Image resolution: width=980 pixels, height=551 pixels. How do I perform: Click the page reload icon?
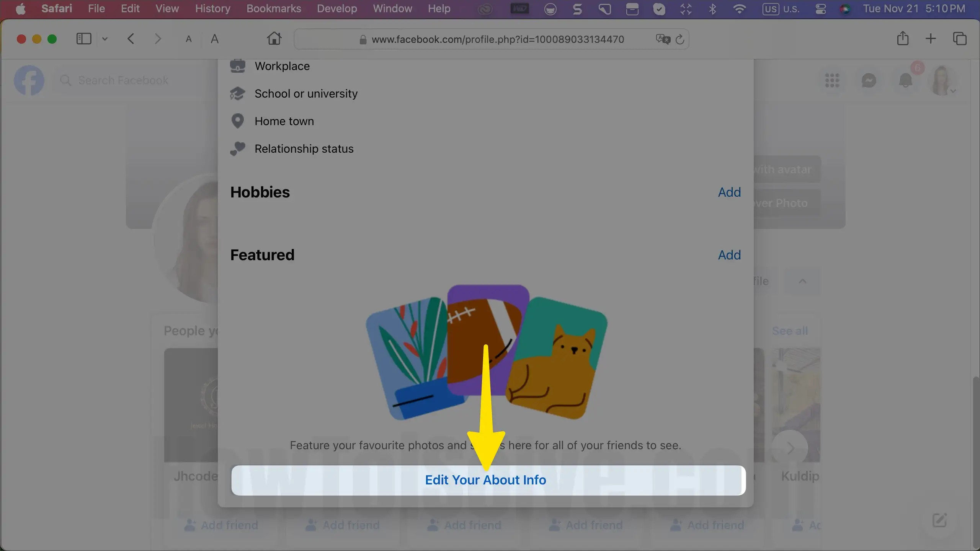[680, 39]
